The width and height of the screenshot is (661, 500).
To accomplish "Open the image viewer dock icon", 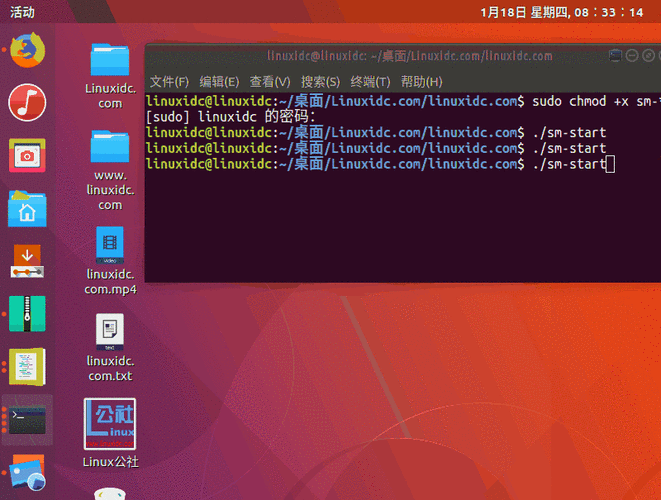I will [28, 473].
